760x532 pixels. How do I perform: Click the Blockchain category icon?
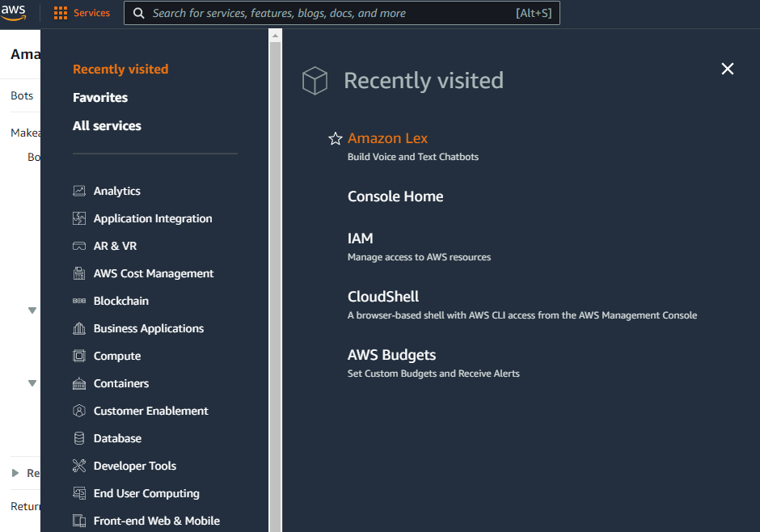[79, 301]
